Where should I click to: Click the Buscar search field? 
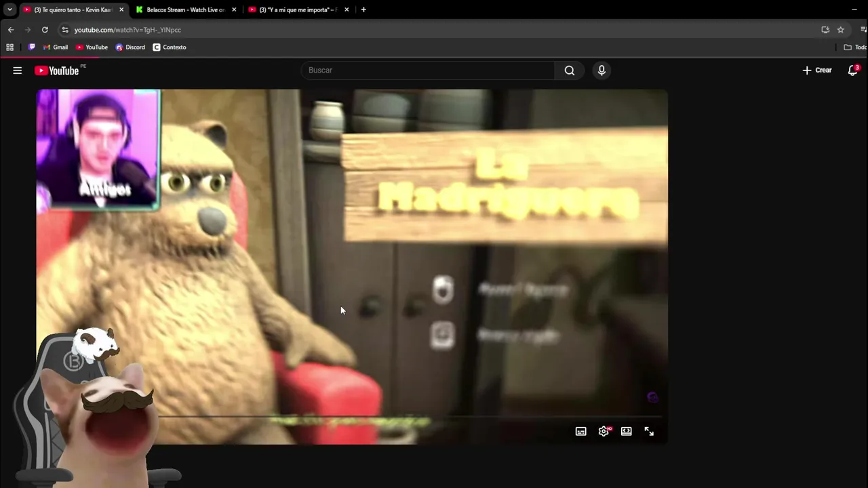coord(428,70)
